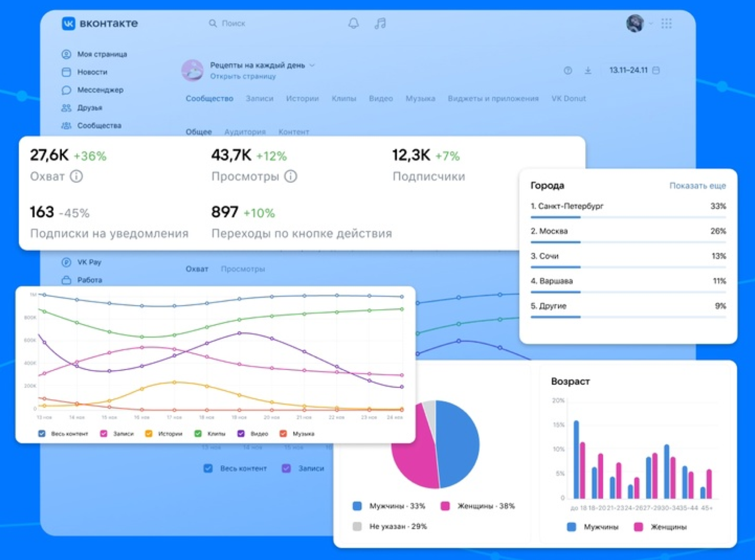The width and height of the screenshot is (755, 560).
Task: Click the VK logo icon
Action: (68, 23)
